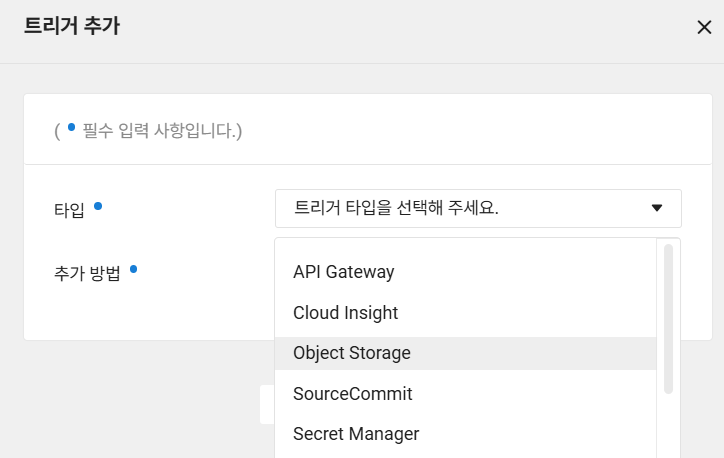The image size is (724, 458).
Task: Click the 타입 field label
Action: point(69,210)
